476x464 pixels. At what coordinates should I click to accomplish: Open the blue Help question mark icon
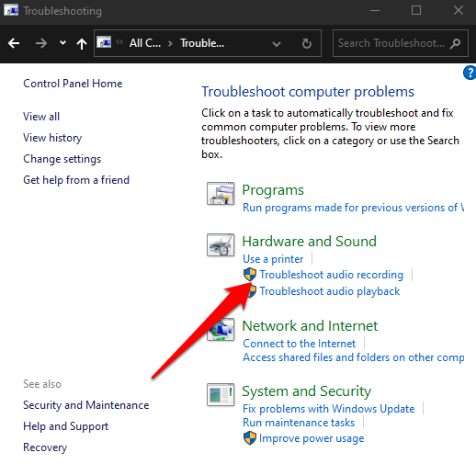point(470,73)
